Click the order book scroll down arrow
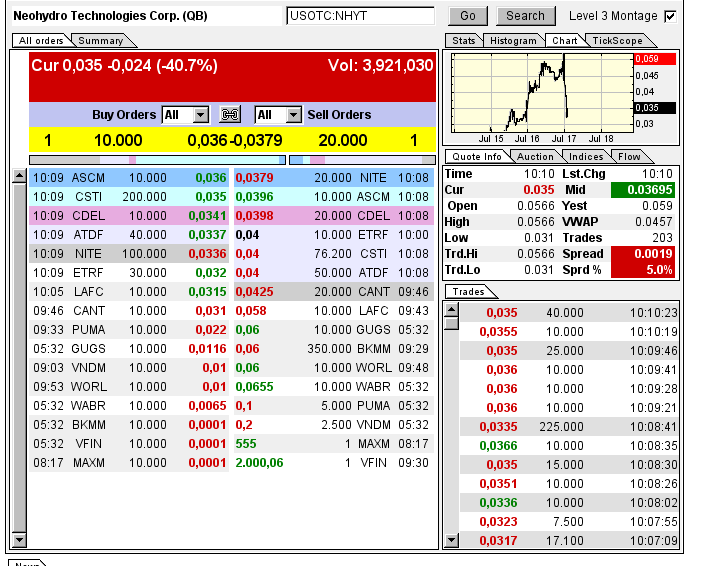This screenshot has height=566, width=710. point(19,539)
